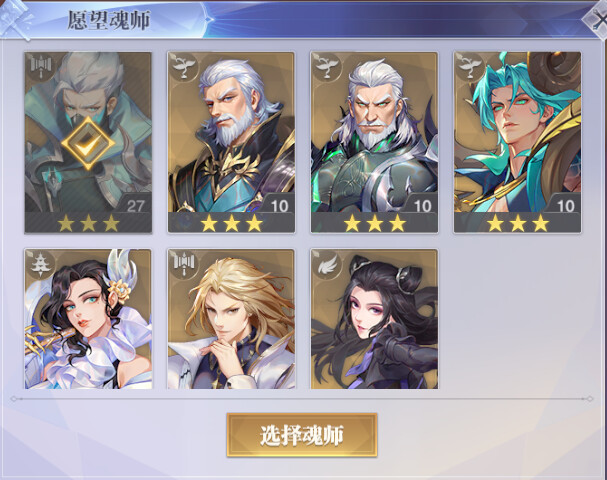The width and height of the screenshot is (607, 480).
Task: Click level 27 badge on masked hero
Action: pyautogui.click(x=134, y=205)
